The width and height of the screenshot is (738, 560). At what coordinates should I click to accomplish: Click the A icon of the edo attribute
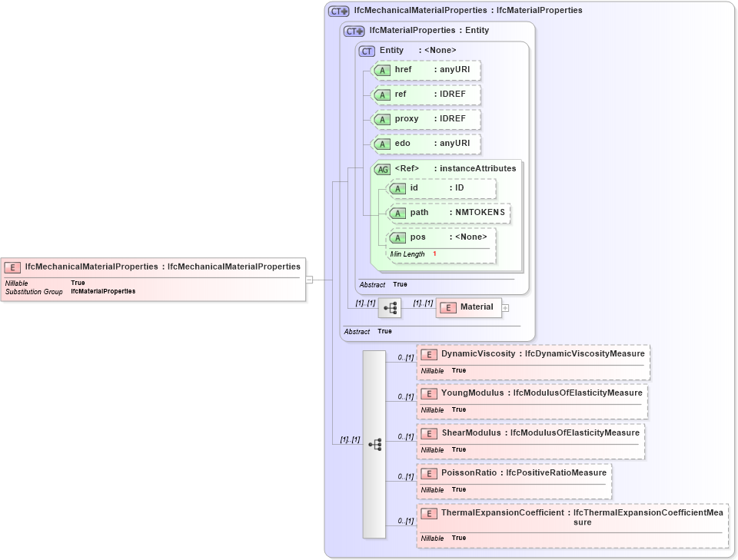[381, 144]
